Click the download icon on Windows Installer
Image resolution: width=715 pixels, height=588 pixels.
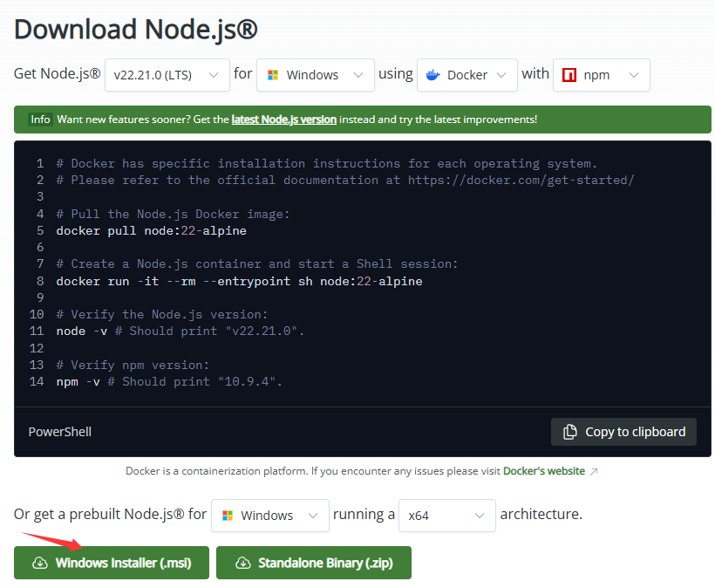coord(39,564)
